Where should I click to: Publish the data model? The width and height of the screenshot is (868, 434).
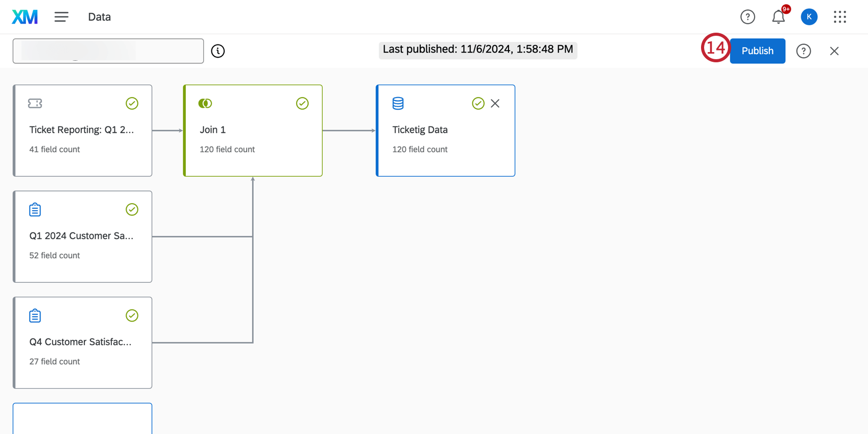(x=757, y=51)
